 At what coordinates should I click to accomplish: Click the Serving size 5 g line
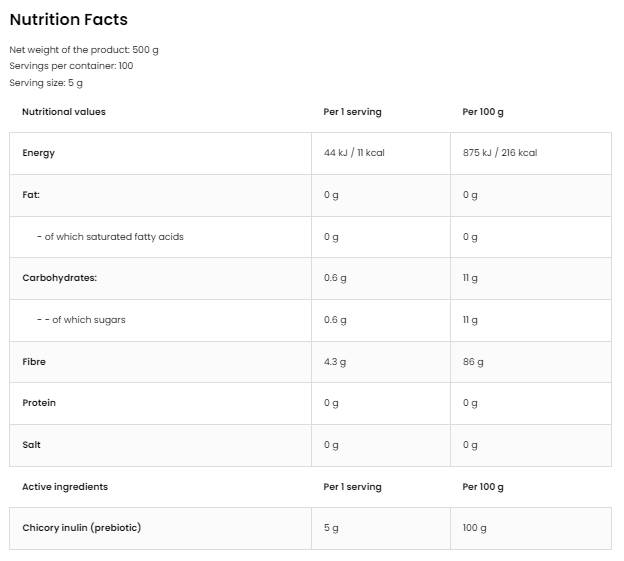(46, 82)
